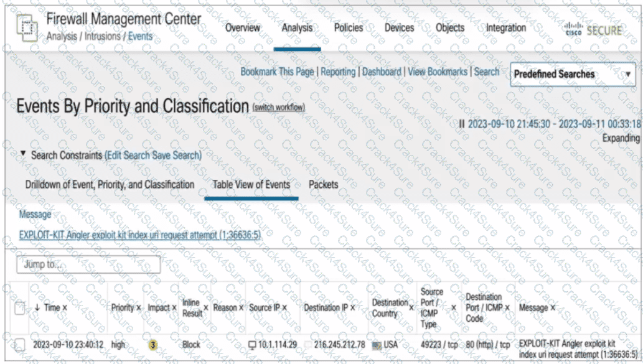The height and width of the screenshot is (364, 643).
Task: Remove the Source Port / ICMP Type column
Action: pyautogui.click(x=454, y=307)
